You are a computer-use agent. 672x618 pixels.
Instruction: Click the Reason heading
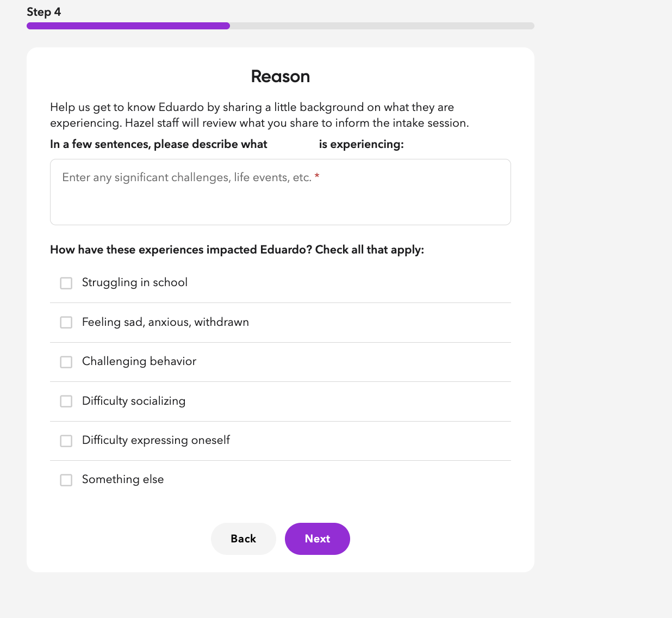(x=281, y=77)
